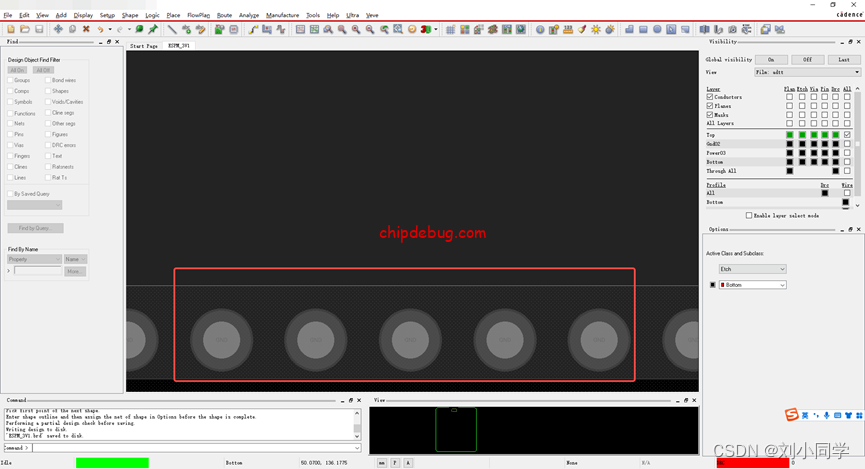The height and width of the screenshot is (469, 865).
Task: Switch to the Start Page tab
Action: click(144, 46)
